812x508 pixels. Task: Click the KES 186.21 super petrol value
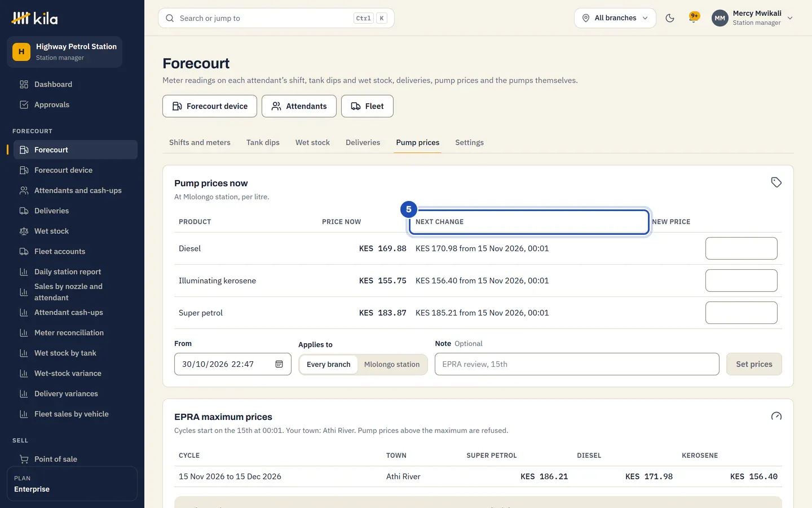(x=544, y=476)
